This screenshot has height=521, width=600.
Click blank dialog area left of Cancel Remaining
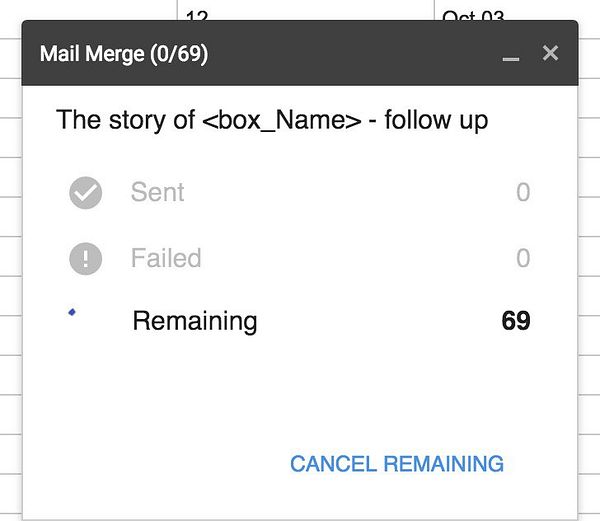tap(150, 464)
